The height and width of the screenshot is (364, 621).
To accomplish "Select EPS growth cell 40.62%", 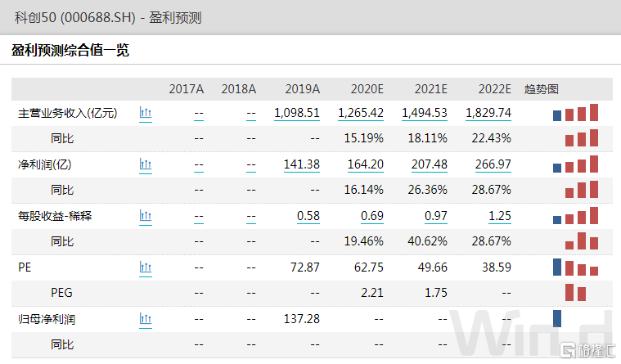I will point(427,241).
